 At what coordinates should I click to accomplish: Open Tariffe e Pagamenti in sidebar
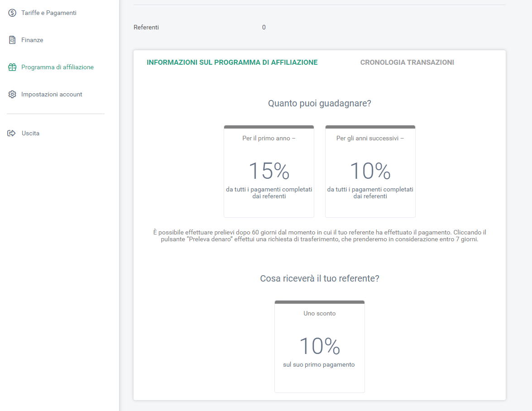pyautogui.click(x=48, y=13)
